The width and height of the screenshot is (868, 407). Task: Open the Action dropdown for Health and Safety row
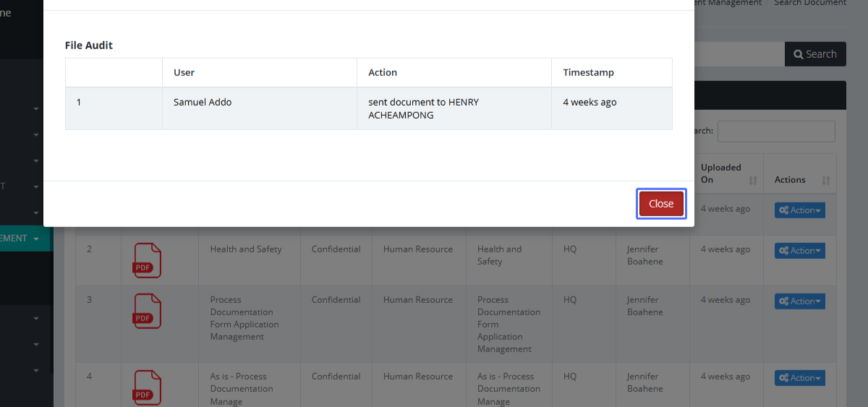click(x=799, y=251)
